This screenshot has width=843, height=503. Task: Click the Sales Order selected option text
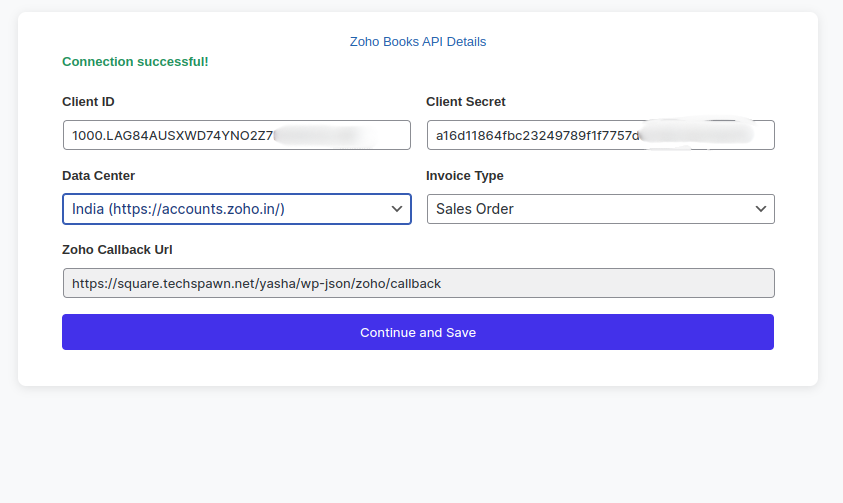pyautogui.click(x=475, y=209)
